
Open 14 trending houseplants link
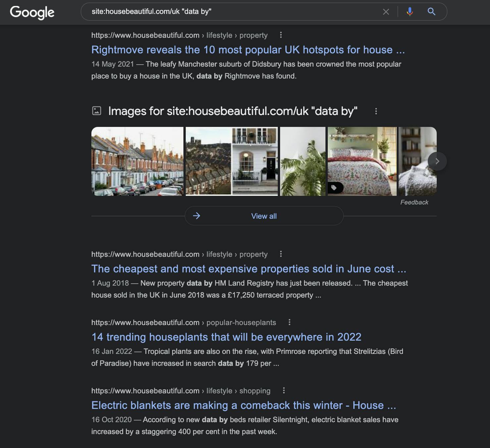tap(226, 337)
